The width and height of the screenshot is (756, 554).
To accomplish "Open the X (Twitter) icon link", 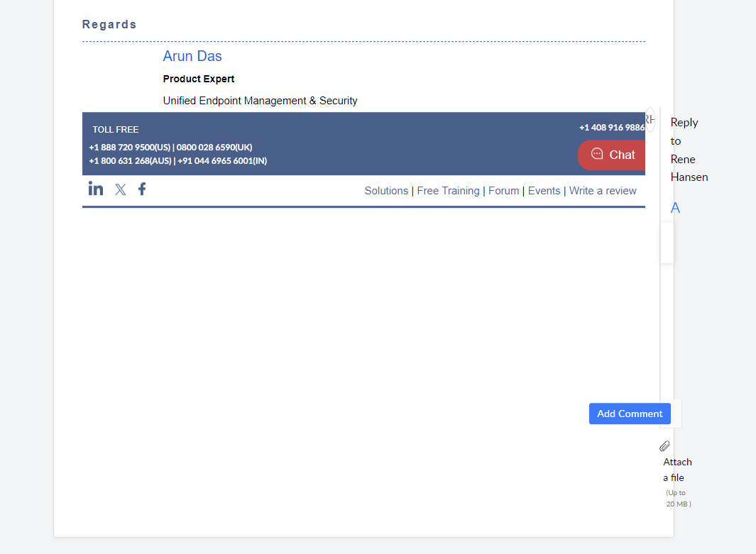I will pyautogui.click(x=121, y=190).
